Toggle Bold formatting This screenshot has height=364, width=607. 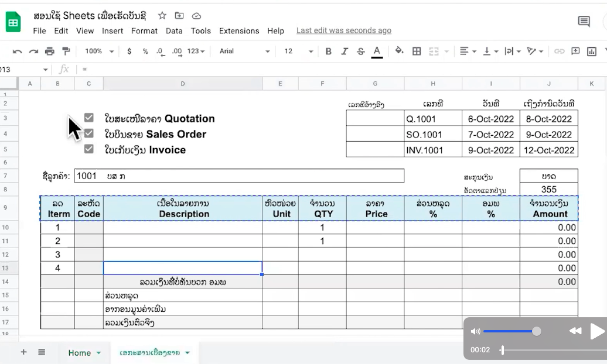(328, 51)
